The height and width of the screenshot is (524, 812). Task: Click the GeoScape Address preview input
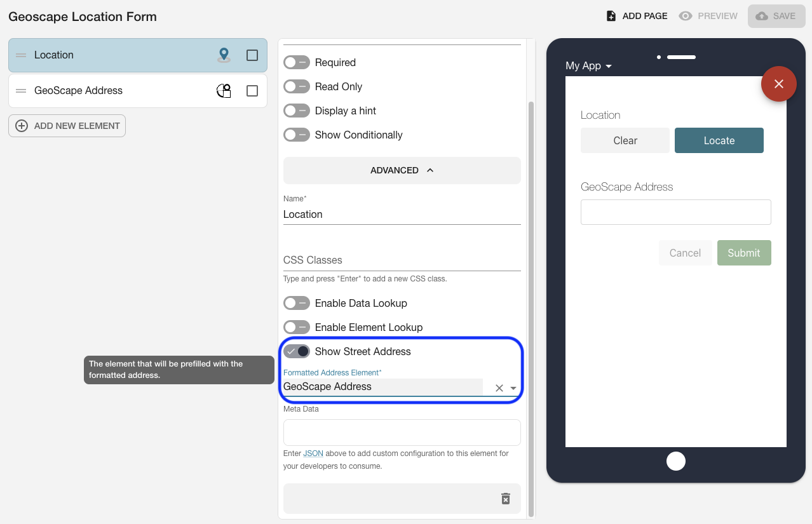click(x=676, y=212)
